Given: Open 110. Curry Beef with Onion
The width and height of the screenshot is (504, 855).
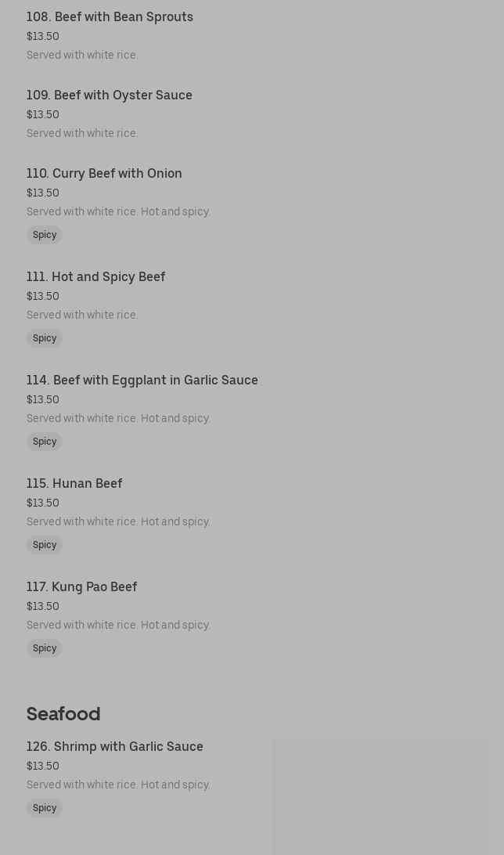Looking at the screenshot, I should [x=104, y=173].
